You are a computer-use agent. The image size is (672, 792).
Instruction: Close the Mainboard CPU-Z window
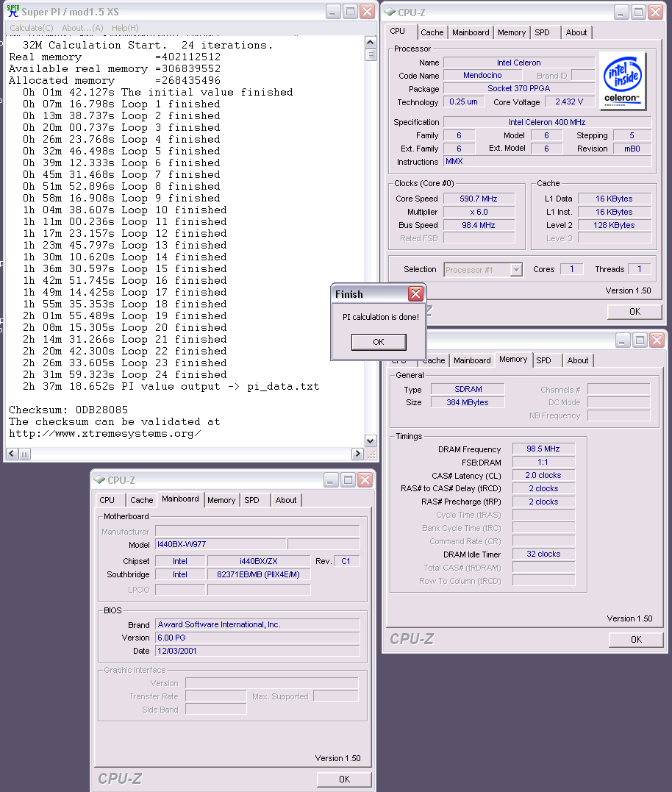pos(365,480)
